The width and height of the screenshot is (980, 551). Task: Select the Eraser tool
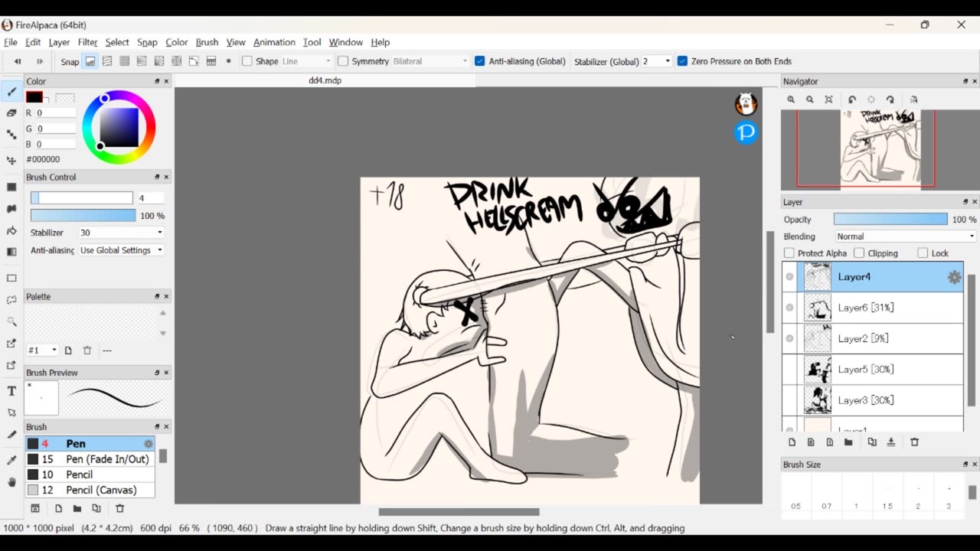click(x=11, y=113)
